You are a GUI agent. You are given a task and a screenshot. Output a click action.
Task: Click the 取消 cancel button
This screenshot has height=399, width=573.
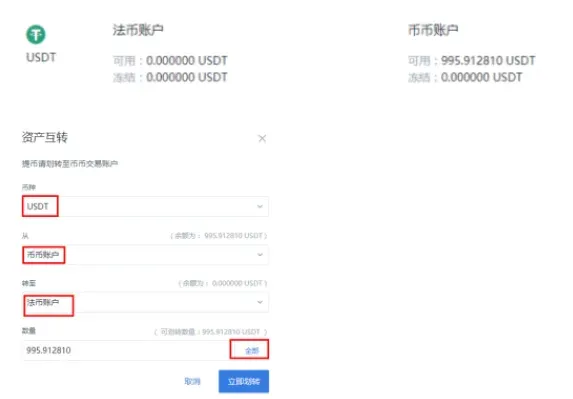(192, 381)
